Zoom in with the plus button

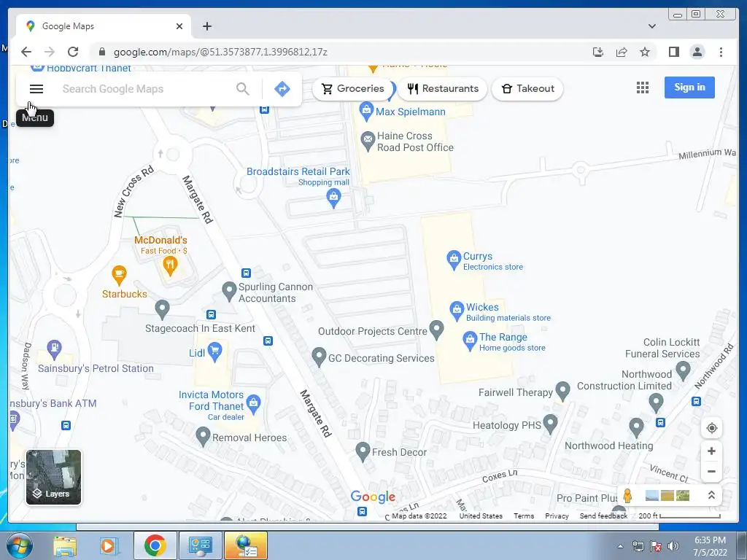pyautogui.click(x=712, y=451)
